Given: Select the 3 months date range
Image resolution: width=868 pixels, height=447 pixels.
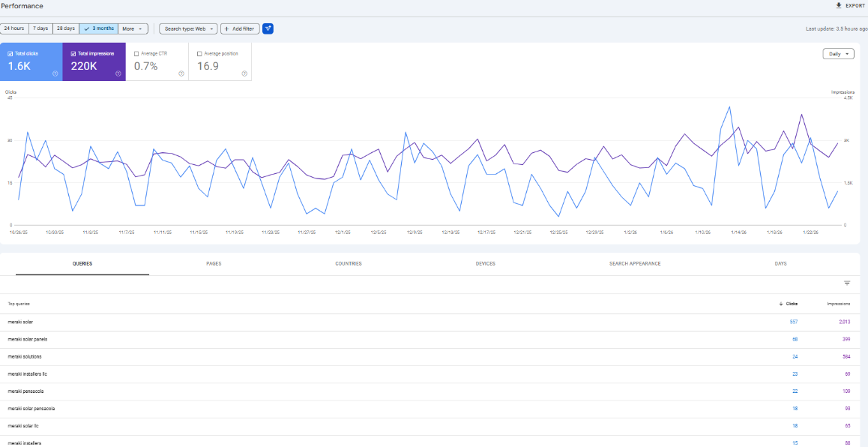Looking at the screenshot, I should click(98, 28).
